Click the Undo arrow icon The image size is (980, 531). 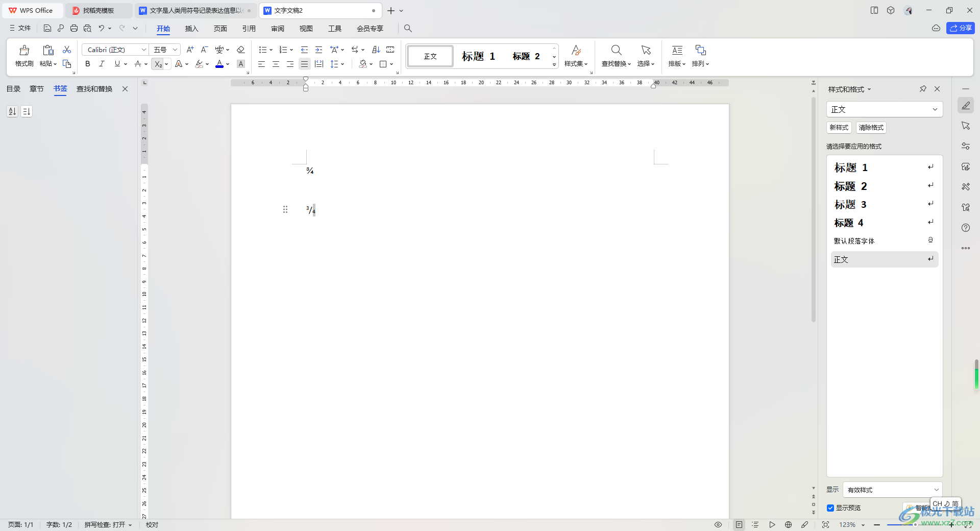102,28
